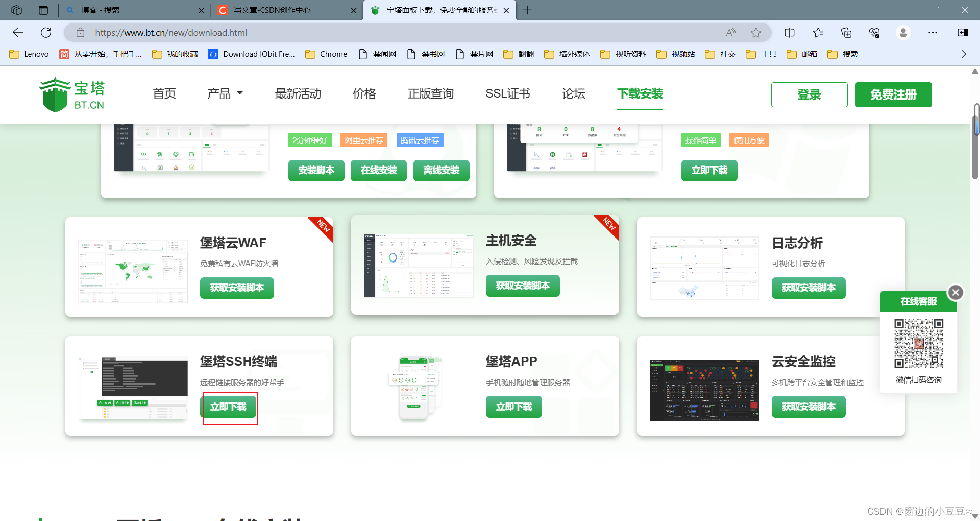The image size is (980, 521).
Task: Get install script for 日志分析
Action: coord(808,288)
